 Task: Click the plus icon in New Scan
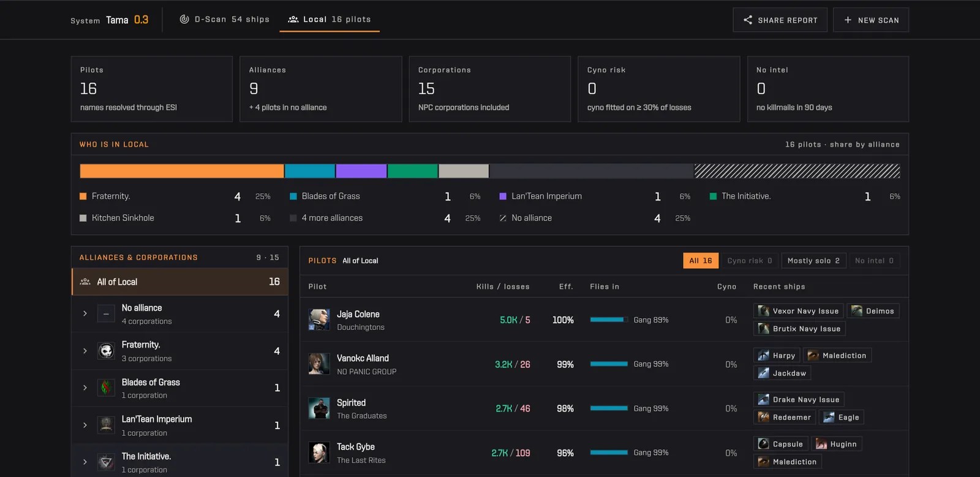click(848, 20)
